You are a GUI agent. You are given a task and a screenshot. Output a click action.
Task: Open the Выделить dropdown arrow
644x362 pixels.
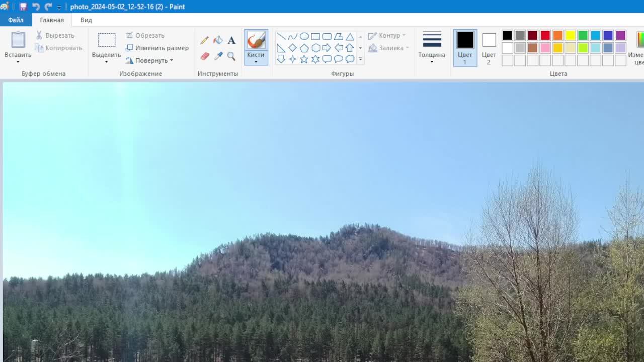106,62
